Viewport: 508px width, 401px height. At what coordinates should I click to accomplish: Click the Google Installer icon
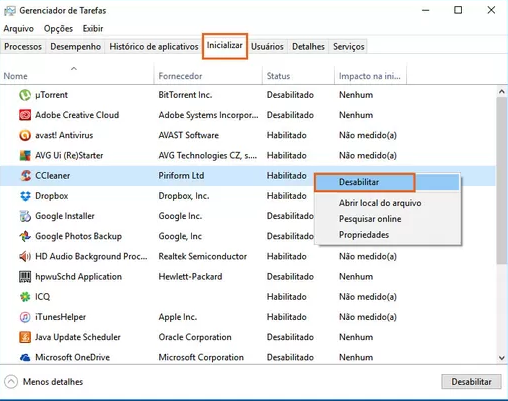(25, 216)
